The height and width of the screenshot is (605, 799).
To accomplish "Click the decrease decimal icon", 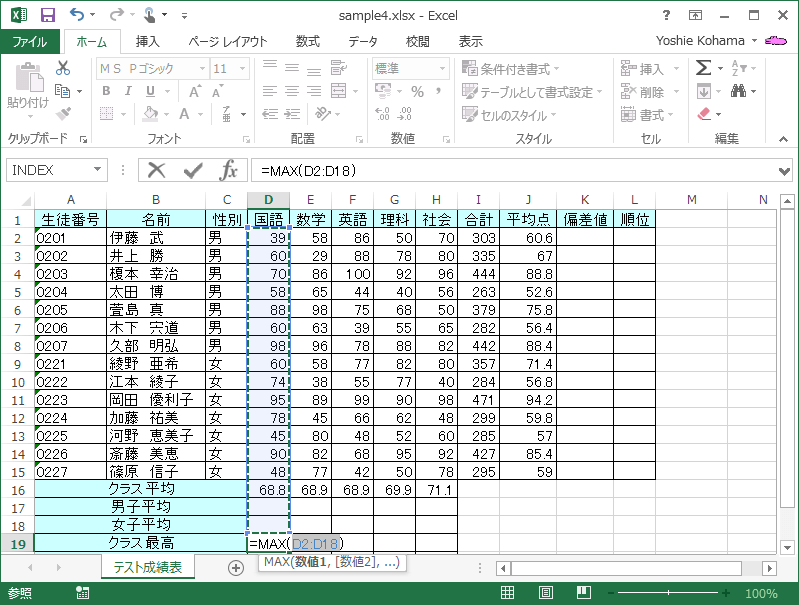I will pyautogui.click(x=404, y=114).
